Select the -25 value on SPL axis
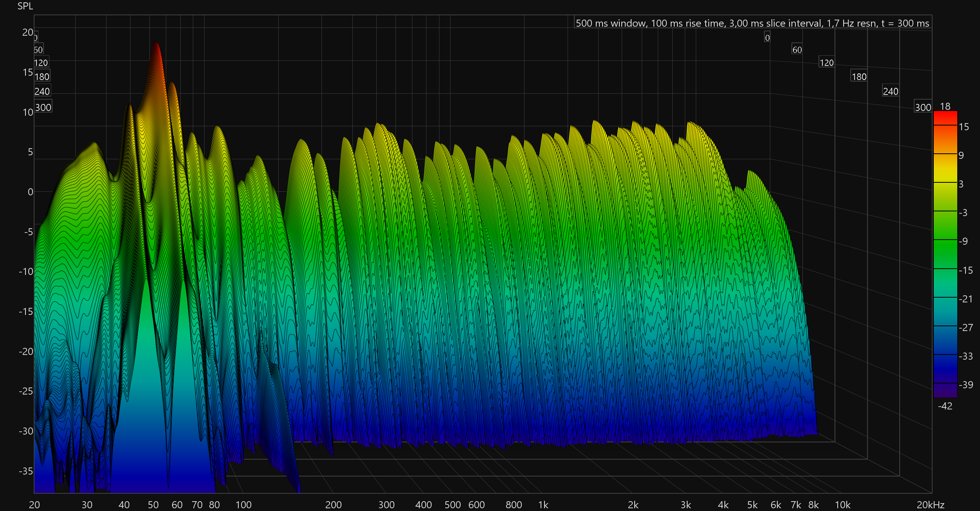 point(26,391)
